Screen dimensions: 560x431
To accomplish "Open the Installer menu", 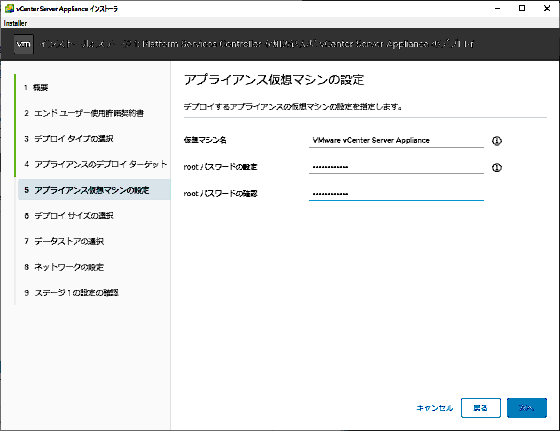I will [15, 23].
